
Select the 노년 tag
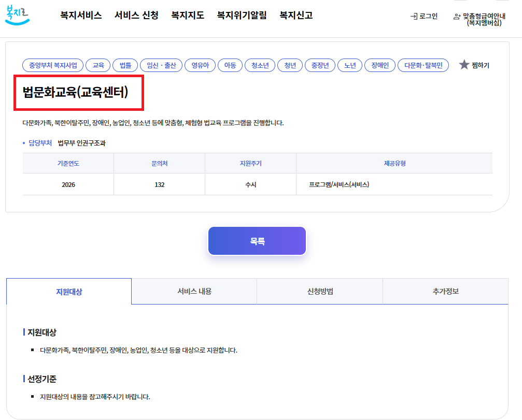(350, 65)
